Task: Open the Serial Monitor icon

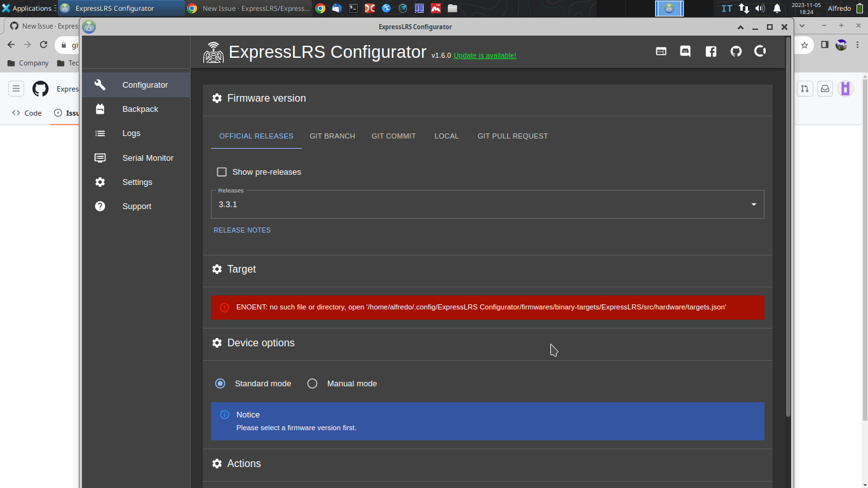Action: tap(100, 158)
